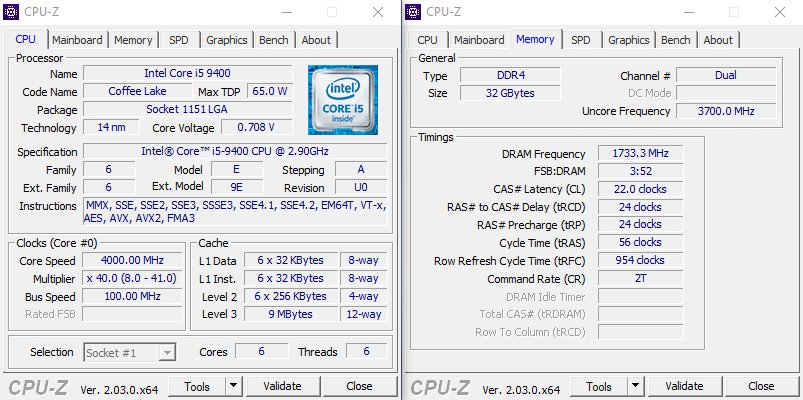Click the FSB:DRAM ratio '3:52'
803x400 pixels.
(640, 171)
